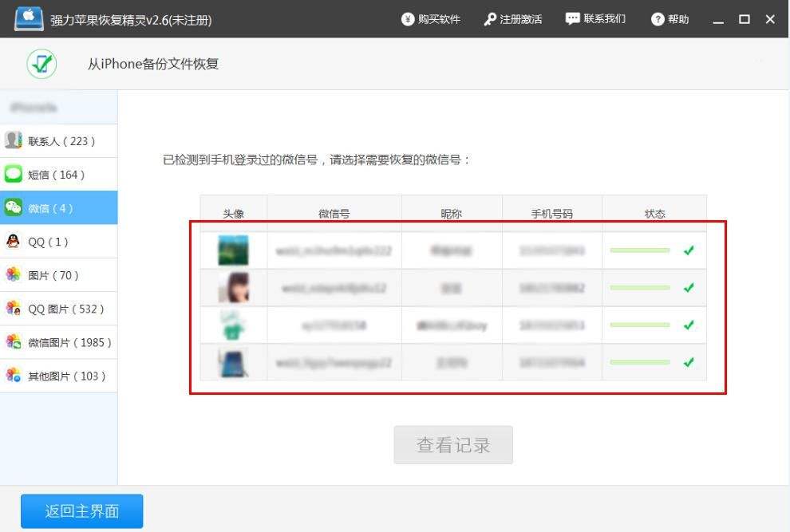Select QQ 图片 (532) category
This screenshot has height=532, width=790.
tap(58, 309)
